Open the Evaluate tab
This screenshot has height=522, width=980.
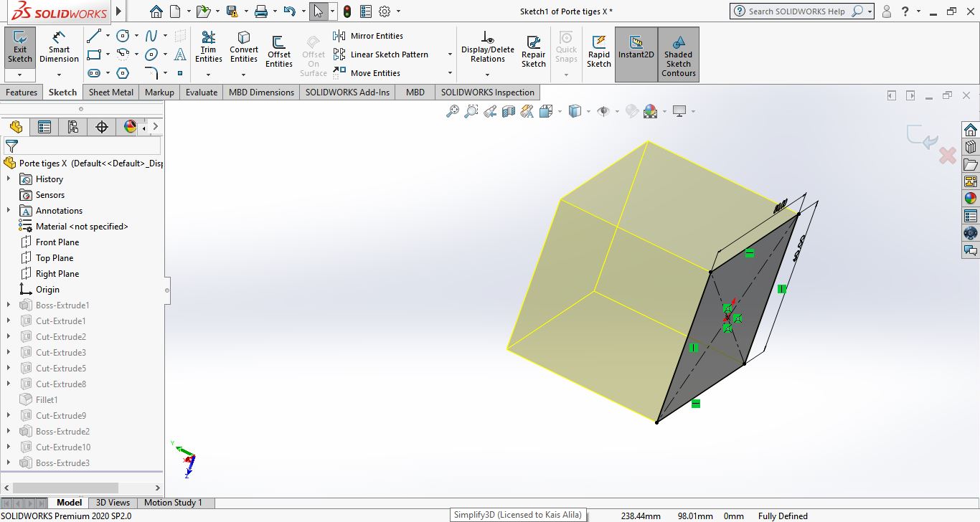tap(202, 92)
